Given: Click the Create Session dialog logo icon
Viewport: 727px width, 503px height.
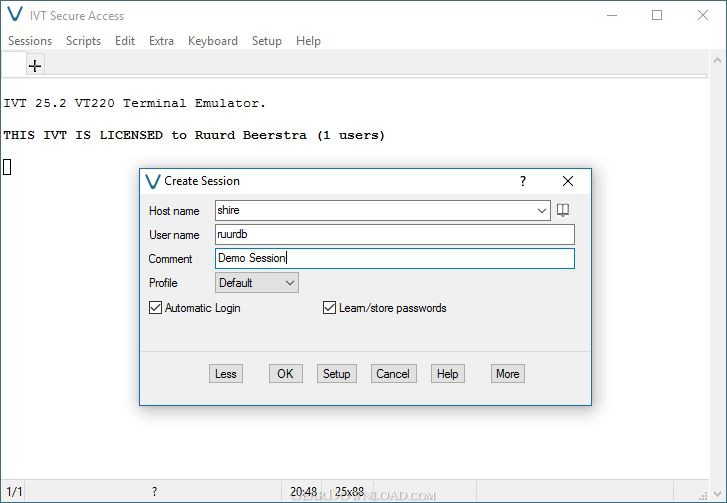Looking at the screenshot, I should point(152,181).
